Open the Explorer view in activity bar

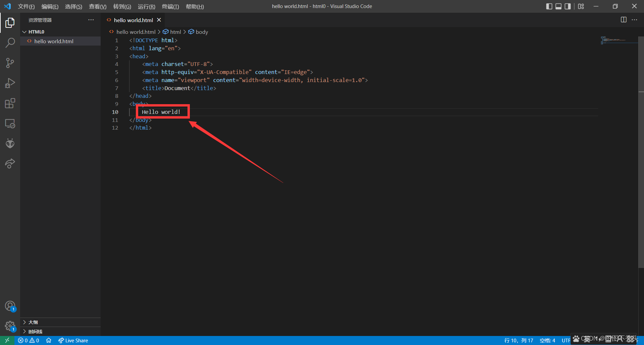[x=10, y=23]
